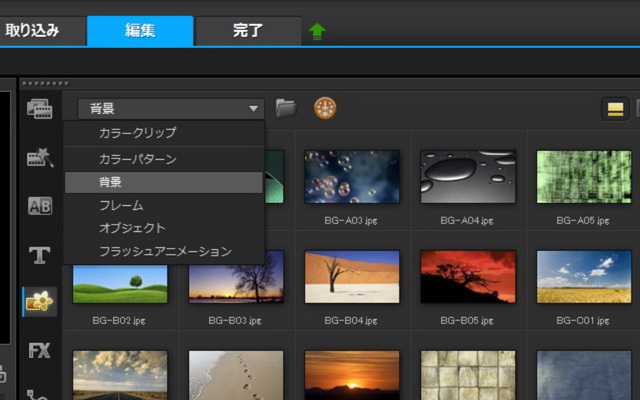640x400 pixels.
Task: Click the round orange icon next to folder
Action: [x=325, y=108]
